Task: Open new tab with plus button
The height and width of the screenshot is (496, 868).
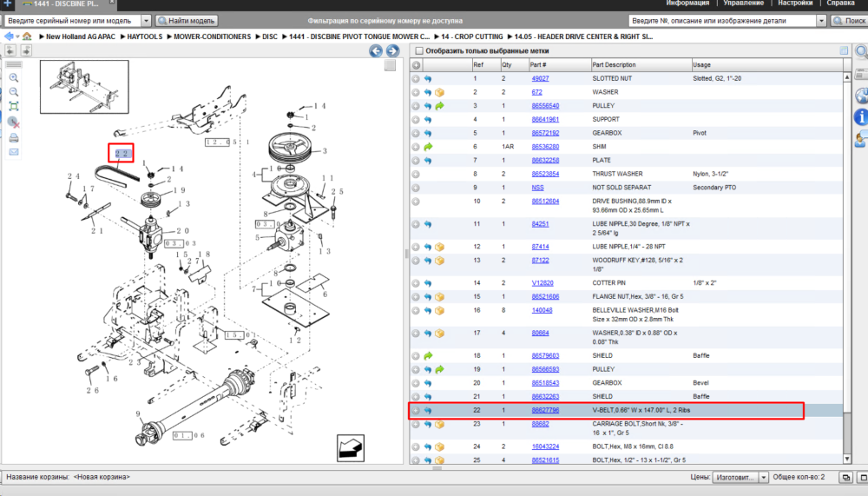Action: (x=7, y=3)
